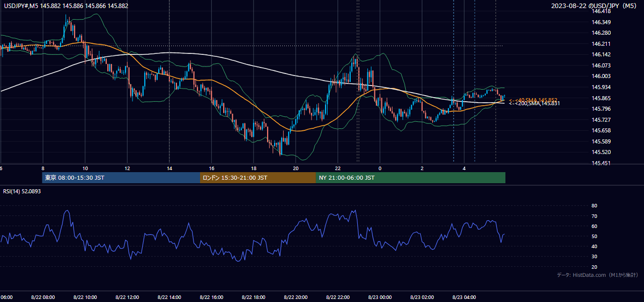Select the 東京 08:00-15:30 JST session bar
Image resolution: width=644 pixels, height=302 pixels.
point(121,178)
